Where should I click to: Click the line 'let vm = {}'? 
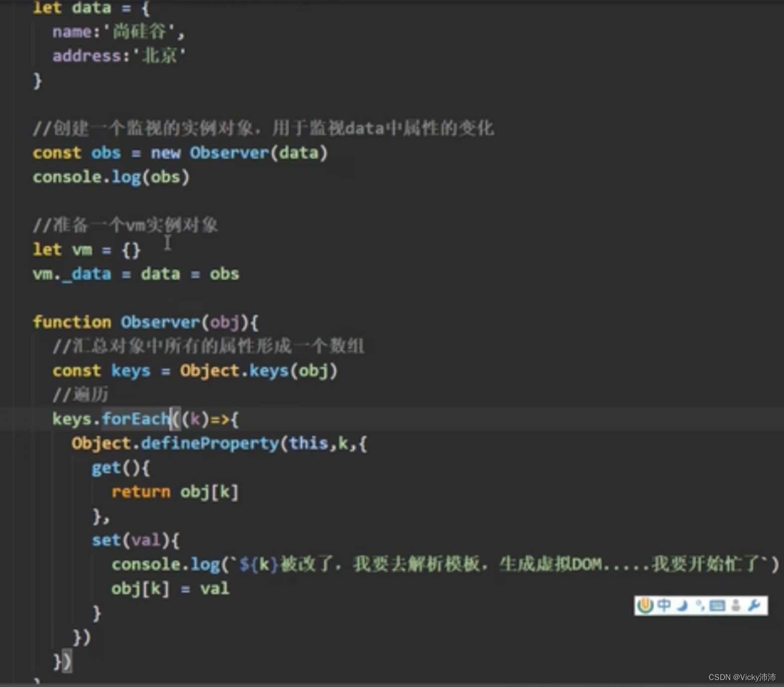[x=87, y=249]
